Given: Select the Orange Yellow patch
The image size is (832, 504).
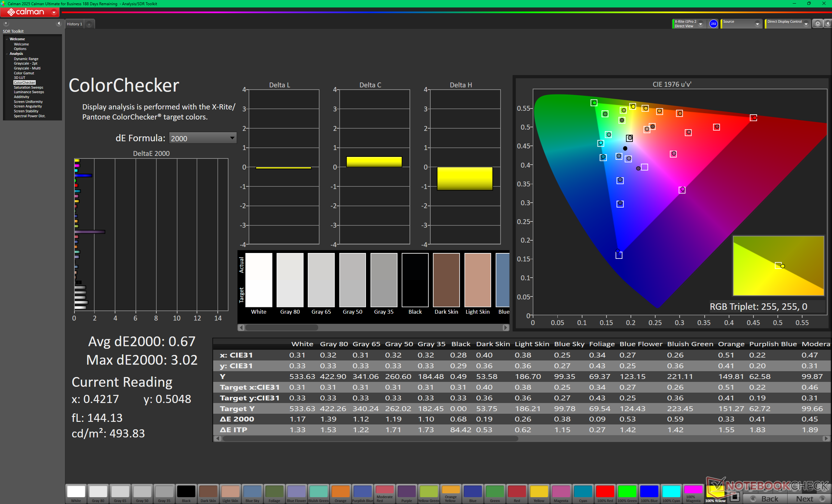Looking at the screenshot, I should [451, 494].
